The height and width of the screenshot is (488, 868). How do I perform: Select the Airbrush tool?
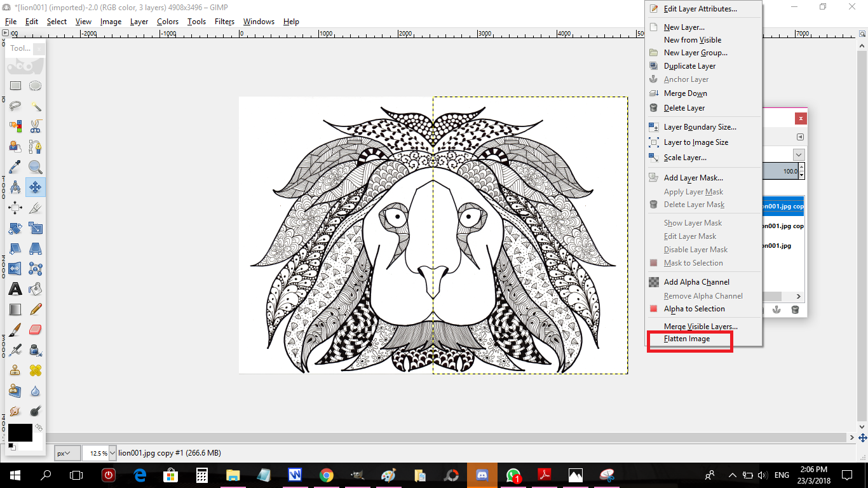click(15, 350)
